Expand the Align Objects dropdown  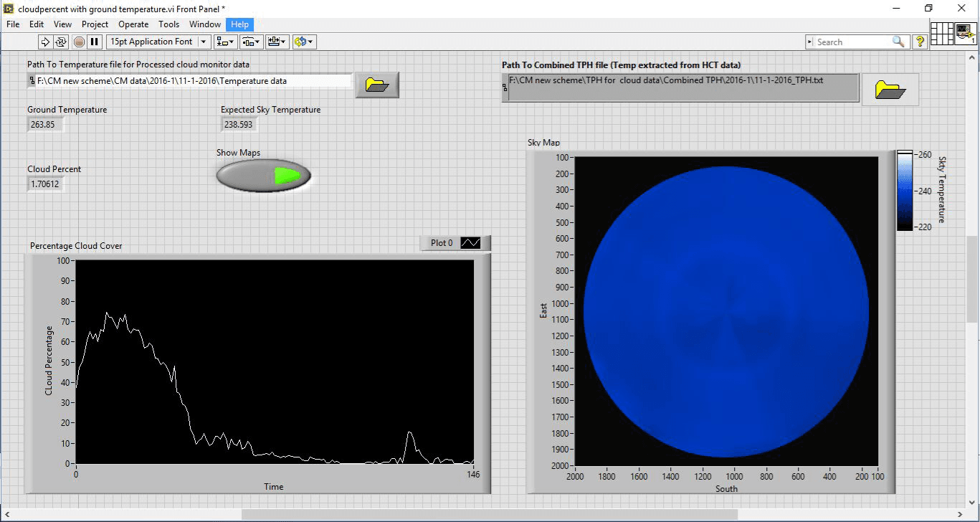point(226,42)
